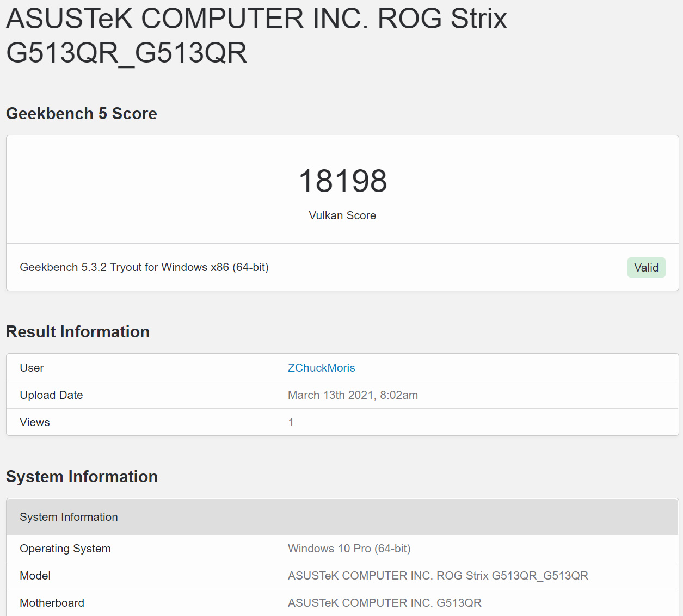Click the Operating System label
Screen dimensions: 683x616
pos(65,549)
